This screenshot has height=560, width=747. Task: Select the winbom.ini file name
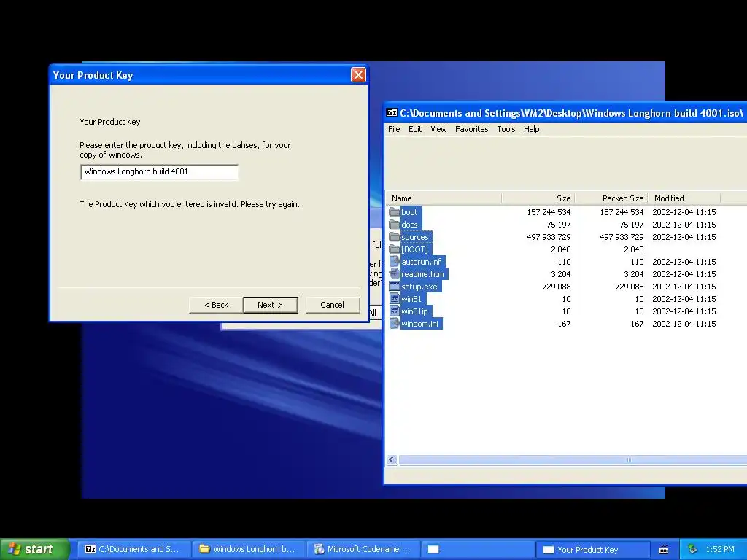(419, 323)
